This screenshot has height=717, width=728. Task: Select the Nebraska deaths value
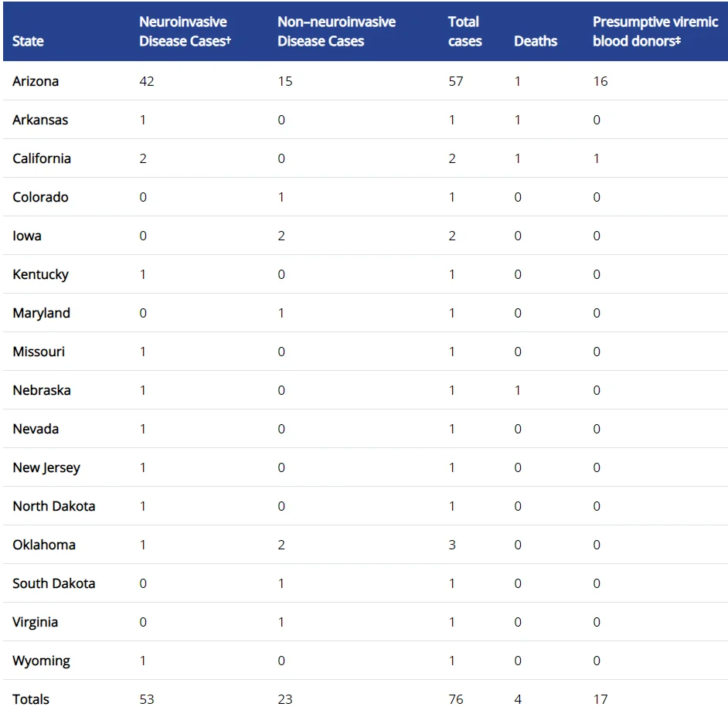click(517, 390)
